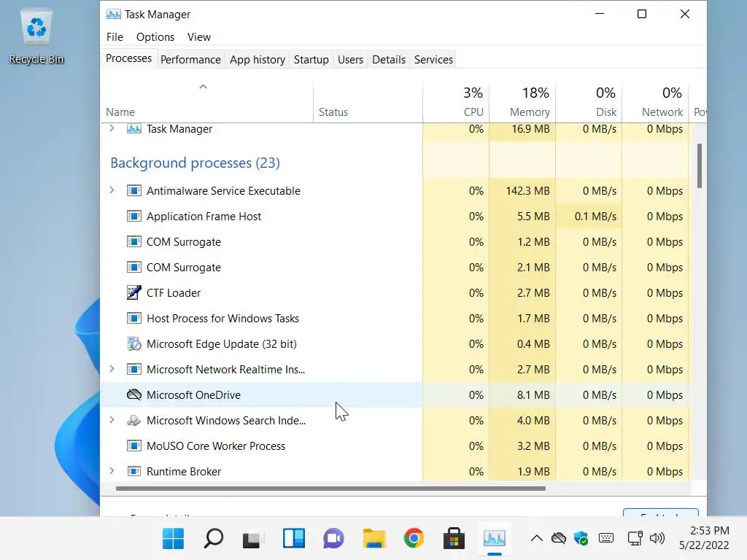Open the View menu
Screen dimensions: 747x560
(198, 37)
